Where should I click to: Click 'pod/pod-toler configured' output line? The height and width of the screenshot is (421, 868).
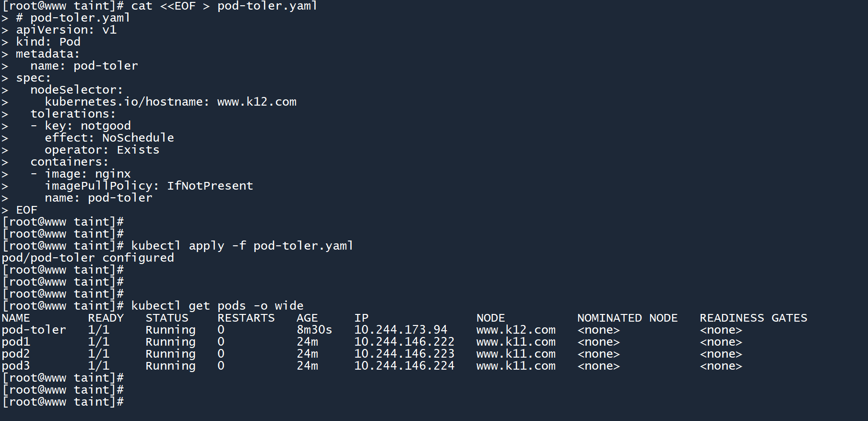88,258
